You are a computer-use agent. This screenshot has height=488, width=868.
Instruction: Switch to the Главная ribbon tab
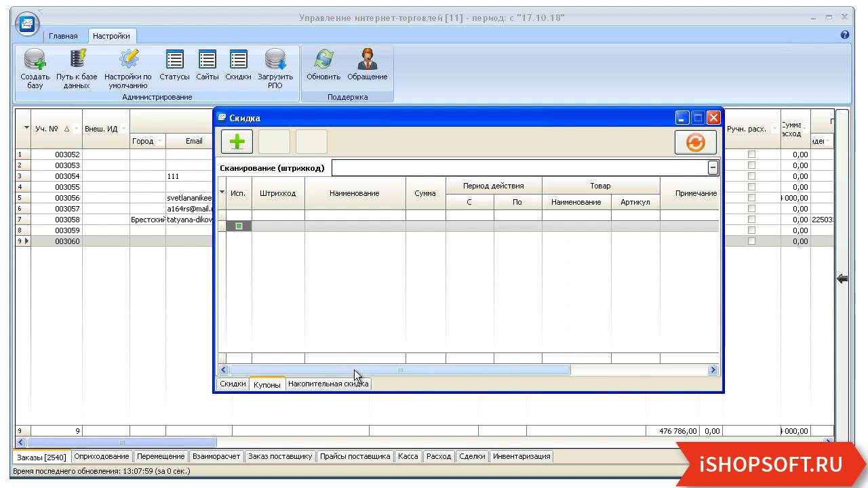[63, 36]
